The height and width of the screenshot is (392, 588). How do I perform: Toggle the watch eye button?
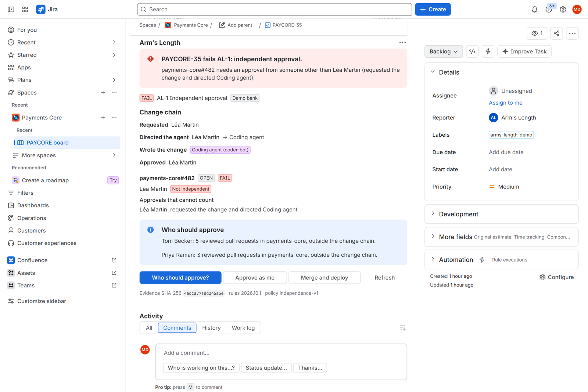pos(537,33)
